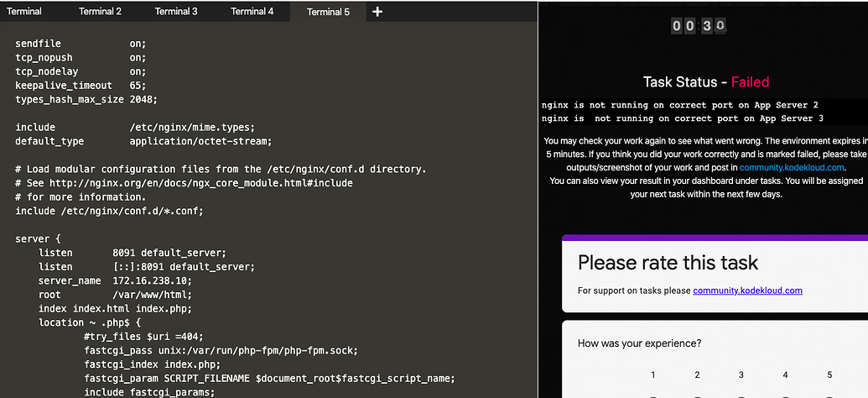Click the countdown timer display
868x398 pixels.
tap(699, 26)
